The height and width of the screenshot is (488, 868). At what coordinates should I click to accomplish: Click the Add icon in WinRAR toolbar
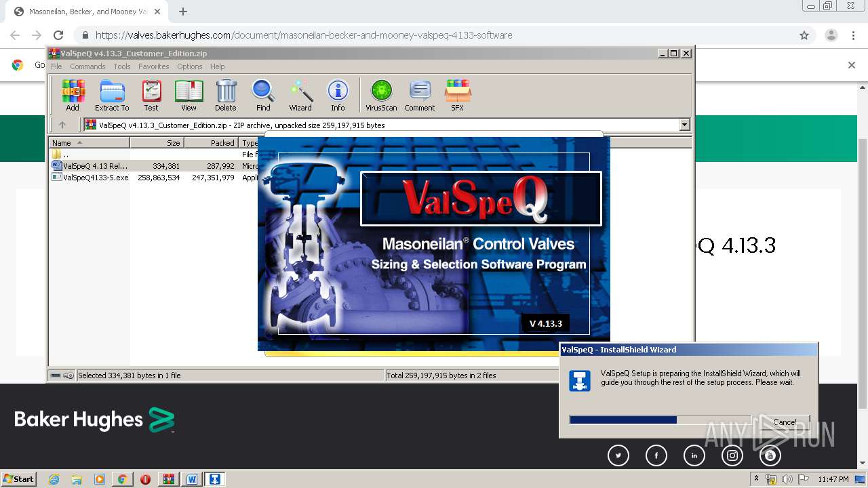(73, 95)
